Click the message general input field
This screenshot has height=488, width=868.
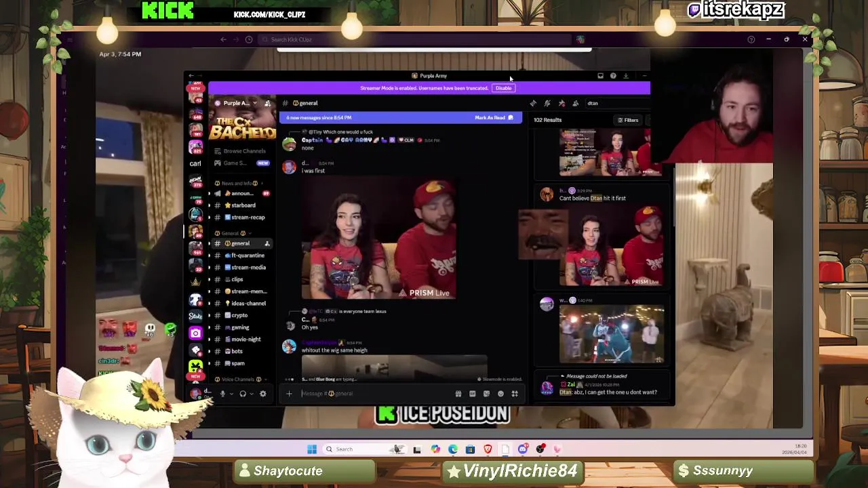click(x=376, y=394)
